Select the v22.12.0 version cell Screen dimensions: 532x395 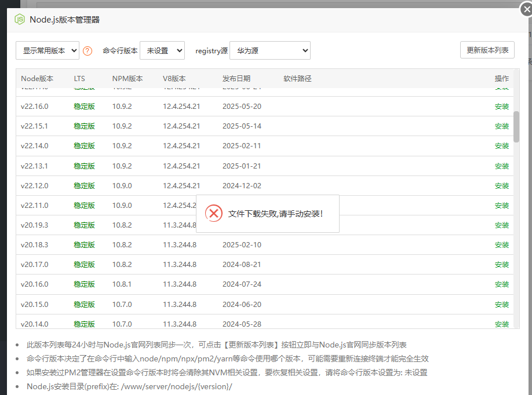[x=35, y=186]
